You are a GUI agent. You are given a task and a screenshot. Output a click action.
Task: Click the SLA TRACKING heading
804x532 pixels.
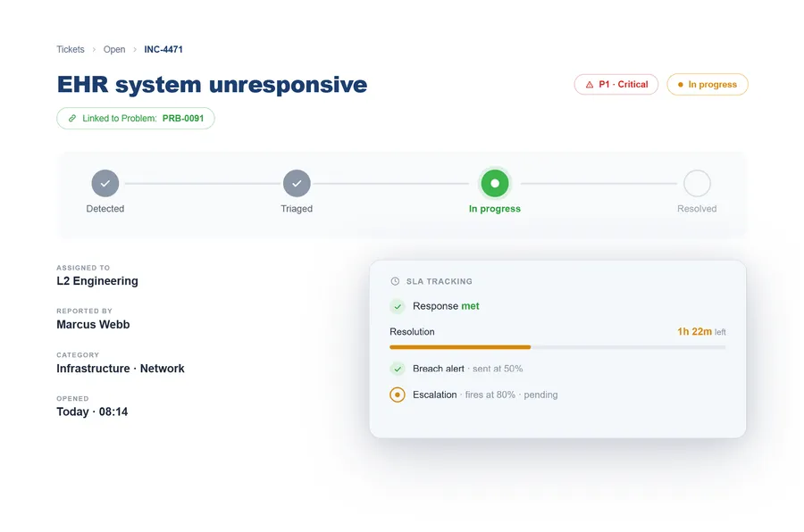tap(440, 281)
